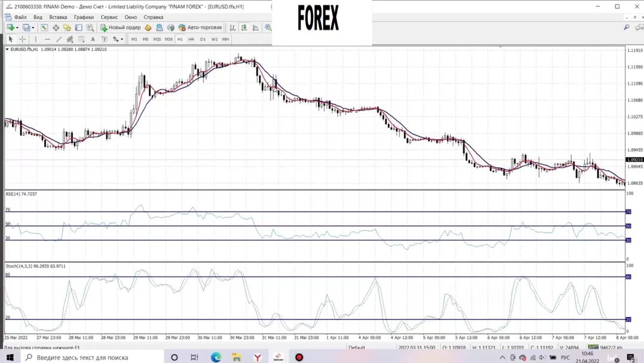Expand the new chart dropdown arrow
This screenshot has height=363, width=644.
pyautogui.click(x=17, y=27)
